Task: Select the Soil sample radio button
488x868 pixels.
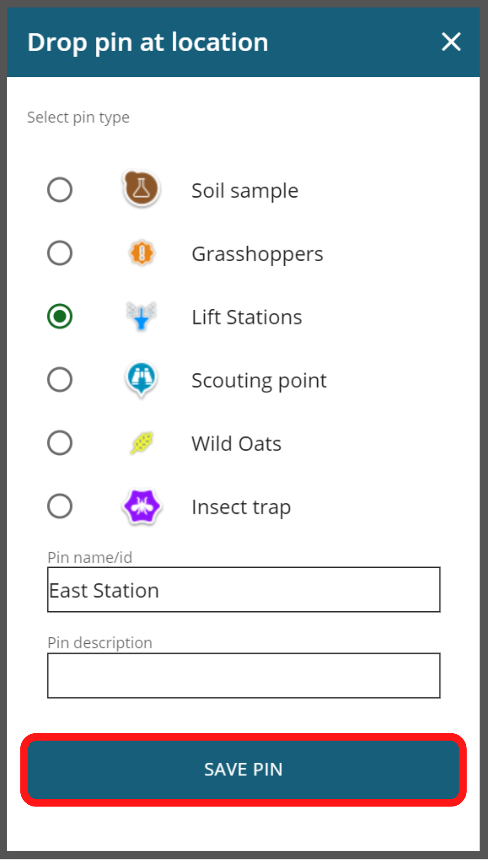Action: pyautogui.click(x=59, y=190)
